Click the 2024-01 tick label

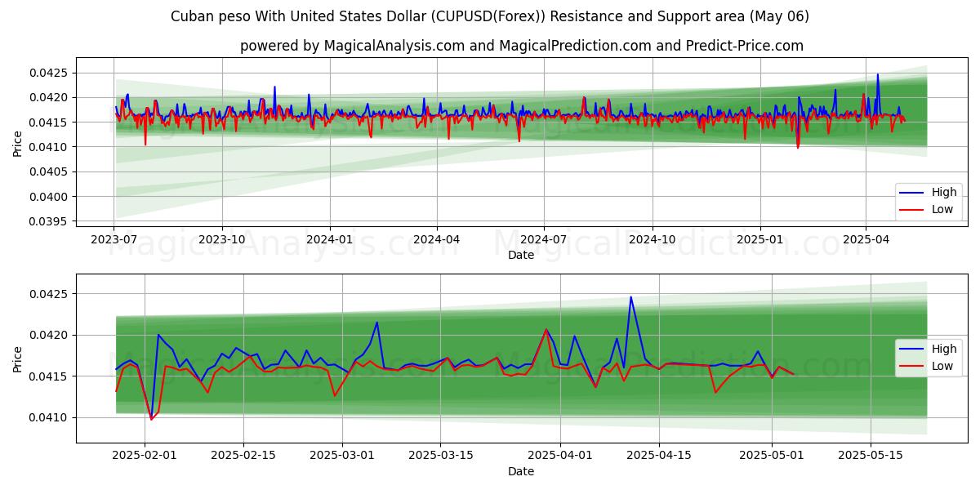(330, 240)
